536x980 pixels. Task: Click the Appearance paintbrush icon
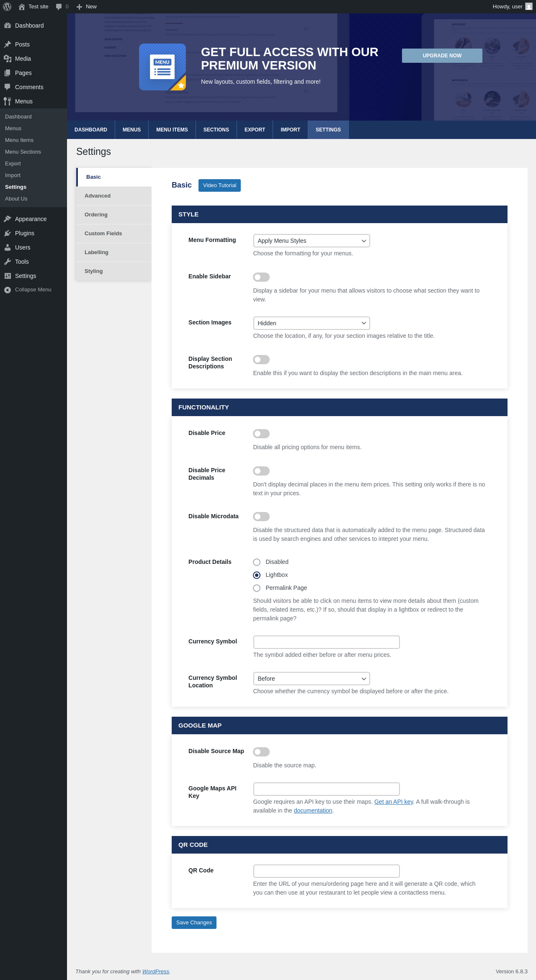coord(8,219)
